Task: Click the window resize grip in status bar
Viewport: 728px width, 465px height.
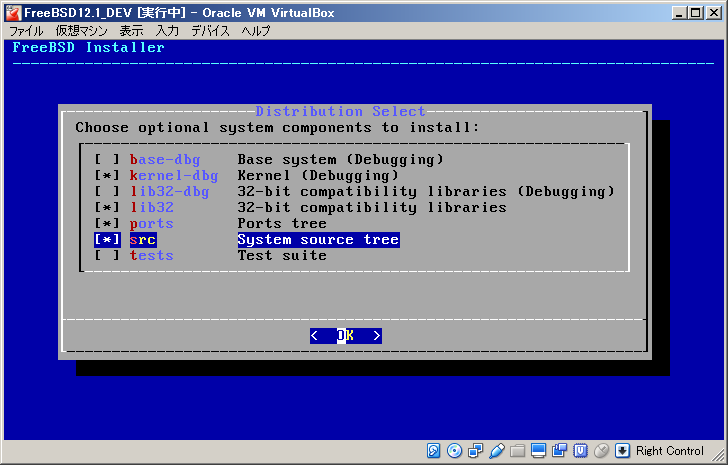Action: tap(718, 455)
